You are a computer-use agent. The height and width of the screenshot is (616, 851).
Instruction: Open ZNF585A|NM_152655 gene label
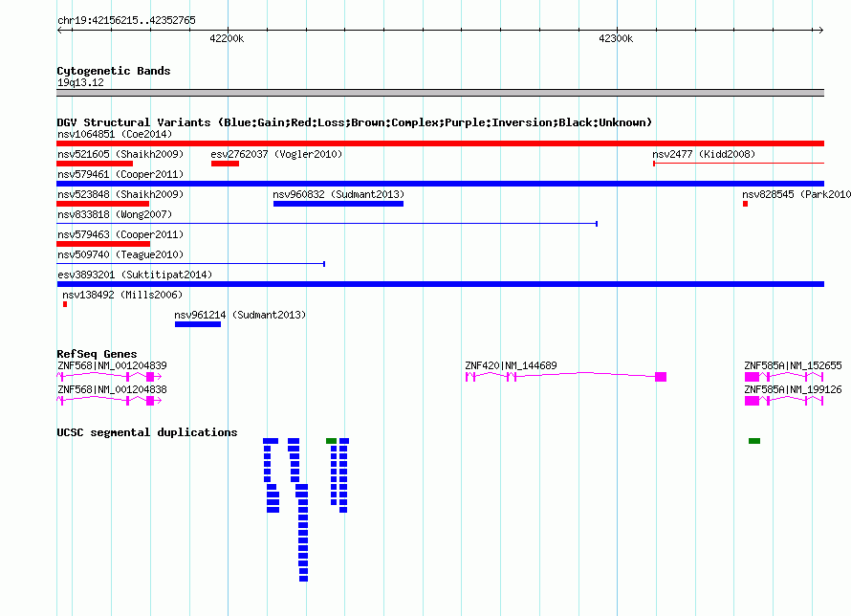tap(793, 365)
